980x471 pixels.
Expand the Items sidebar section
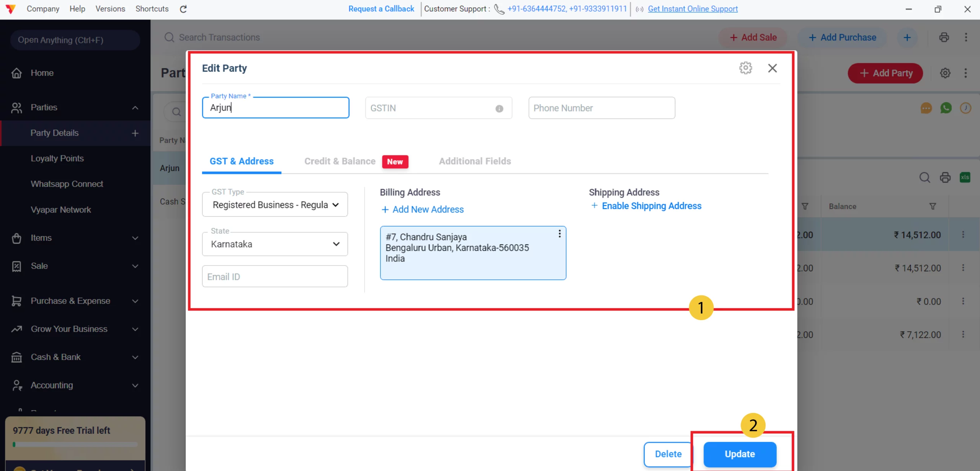pos(135,238)
